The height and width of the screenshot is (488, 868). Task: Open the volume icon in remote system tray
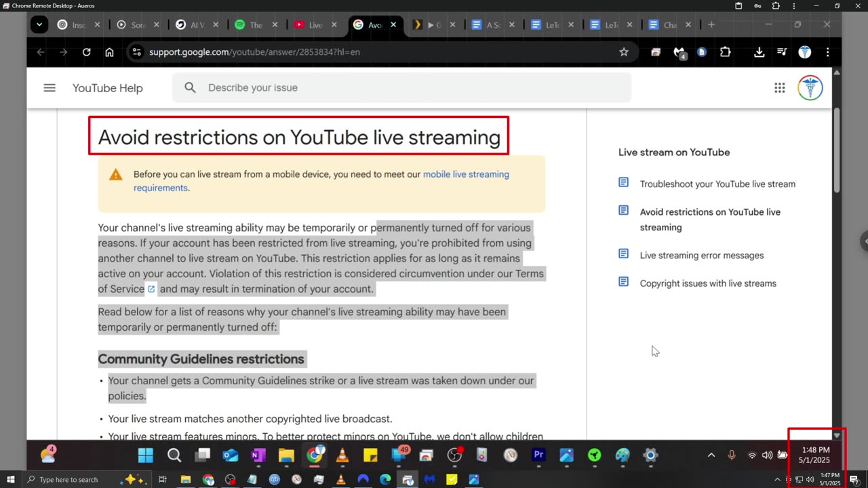pyautogui.click(x=767, y=455)
